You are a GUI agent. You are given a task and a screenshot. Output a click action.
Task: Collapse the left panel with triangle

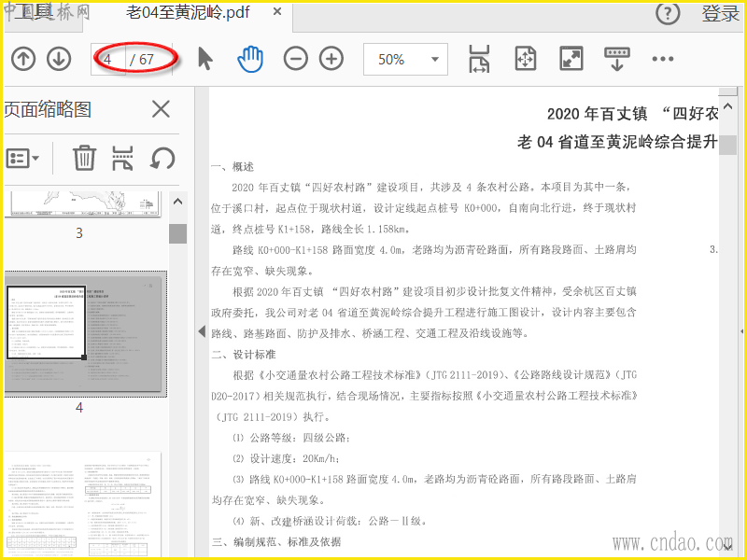[x=202, y=331]
